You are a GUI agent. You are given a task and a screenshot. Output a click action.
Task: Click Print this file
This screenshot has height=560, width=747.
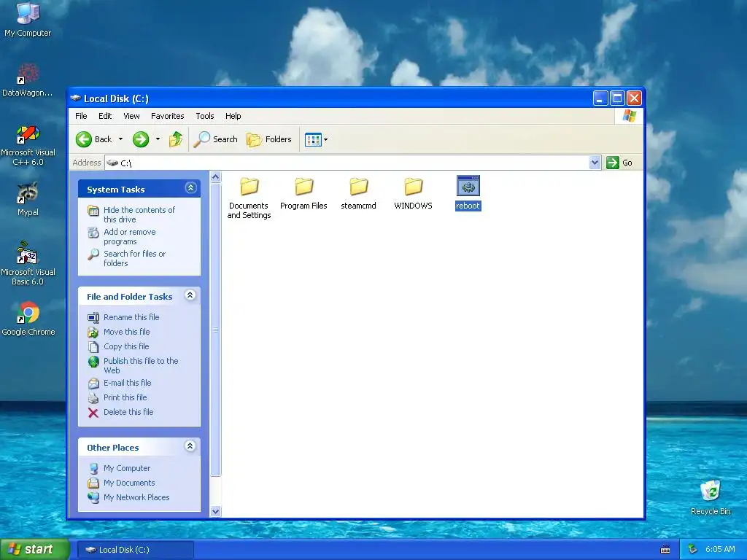125,397
